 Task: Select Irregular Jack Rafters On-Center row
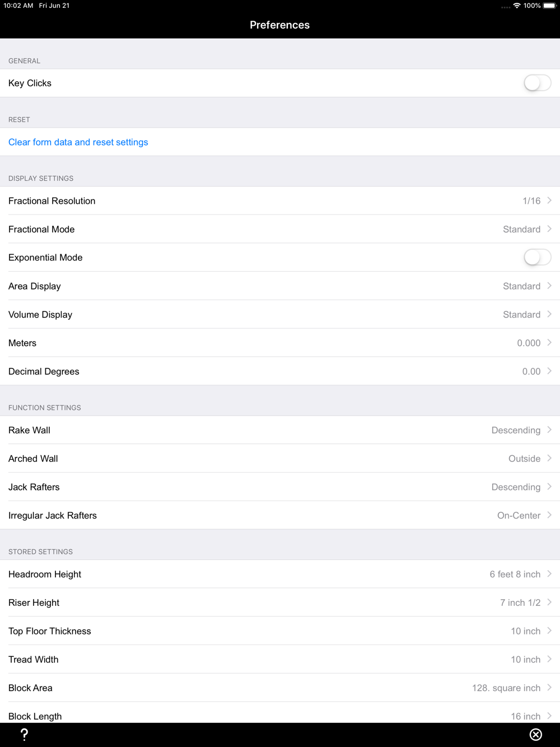280,515
